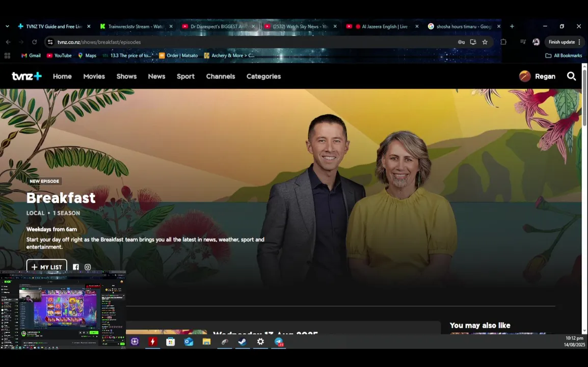Click the Breakfast show title
588x367 pixels.
click(x=61, y=198)
